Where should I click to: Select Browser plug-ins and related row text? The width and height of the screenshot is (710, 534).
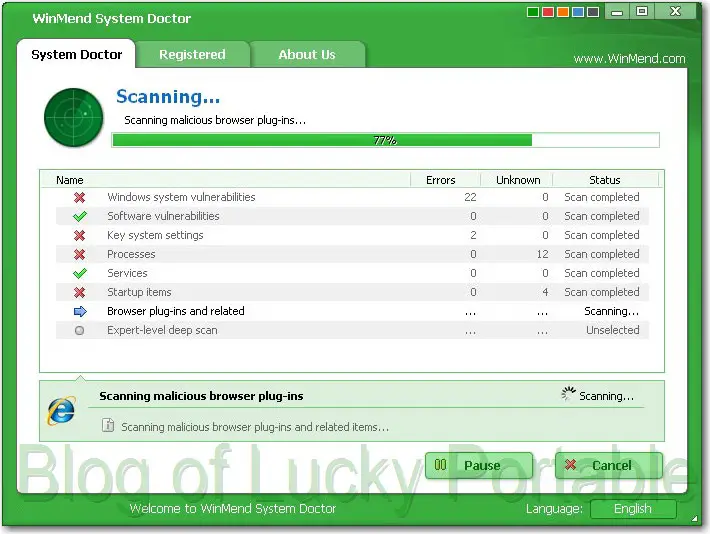click(x=176, y=311)
